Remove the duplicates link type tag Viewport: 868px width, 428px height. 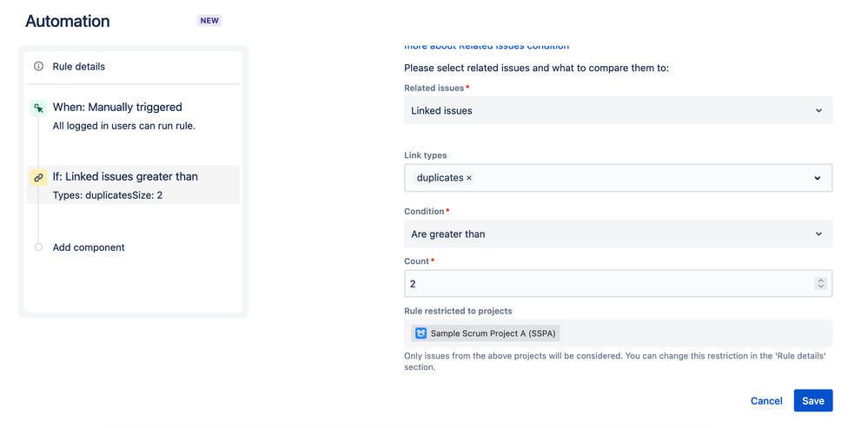(x=469, y=178)
